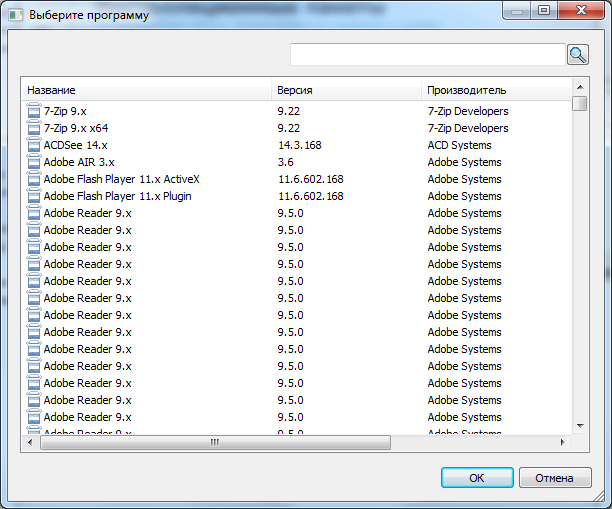Screen dimensions: 612x509
Task: Click the icon beside 7-Zip 9.x x64
Action: [x=34, y=128]
